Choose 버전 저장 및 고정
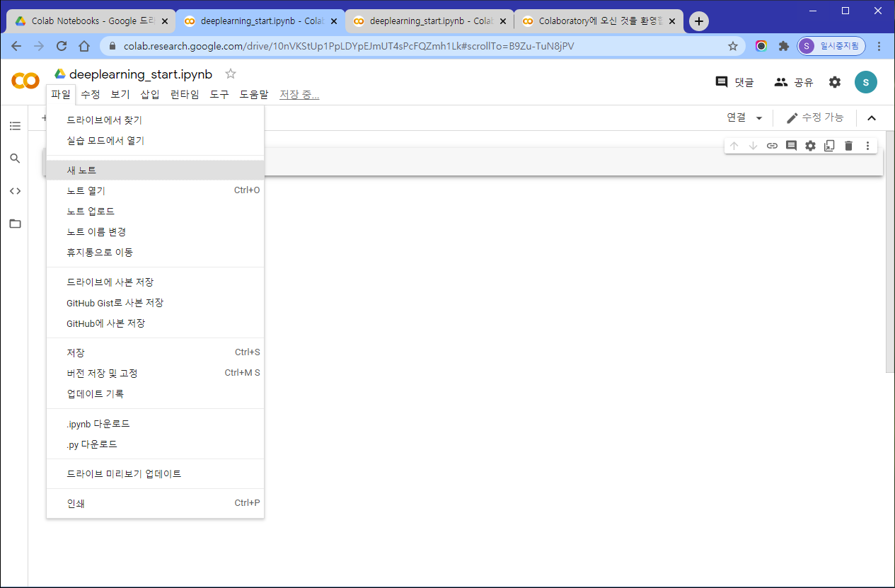The width and height of the screenshot is (895, 588). tap(155, 373)
